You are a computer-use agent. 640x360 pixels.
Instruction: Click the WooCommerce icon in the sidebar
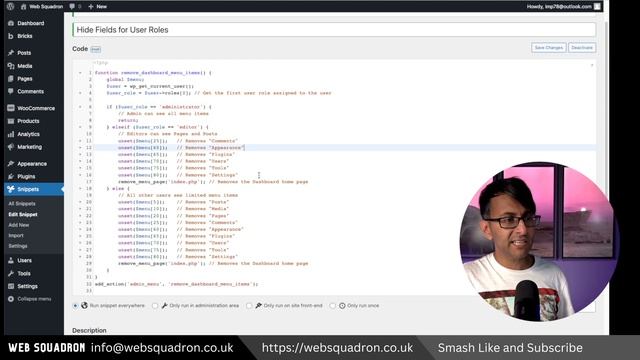pos(11,108)
